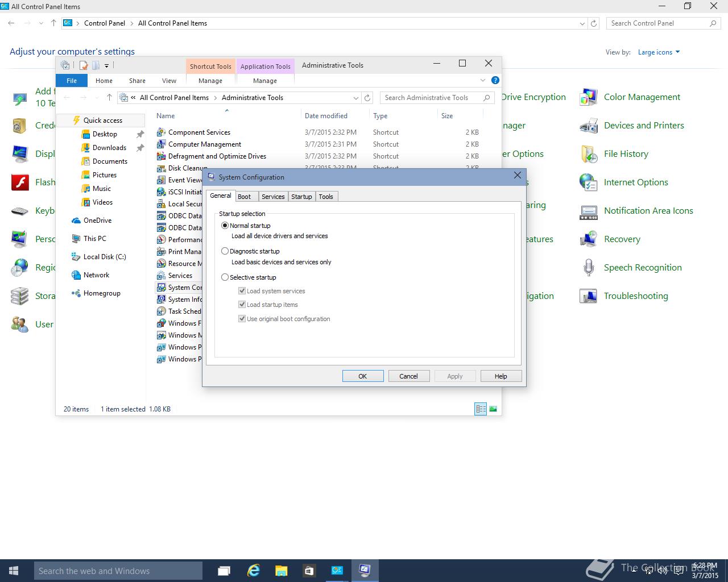The width and height of the screenshot is (728, 582).
Task: Switch to the Tools tab
Action: pos(326,197)
